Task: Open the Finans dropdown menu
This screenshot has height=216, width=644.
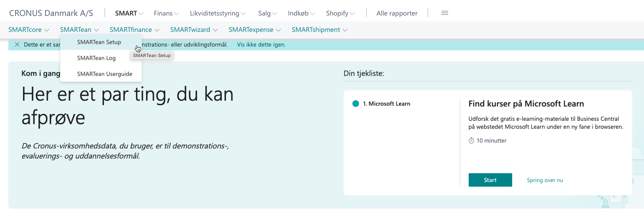Action: 166,13
